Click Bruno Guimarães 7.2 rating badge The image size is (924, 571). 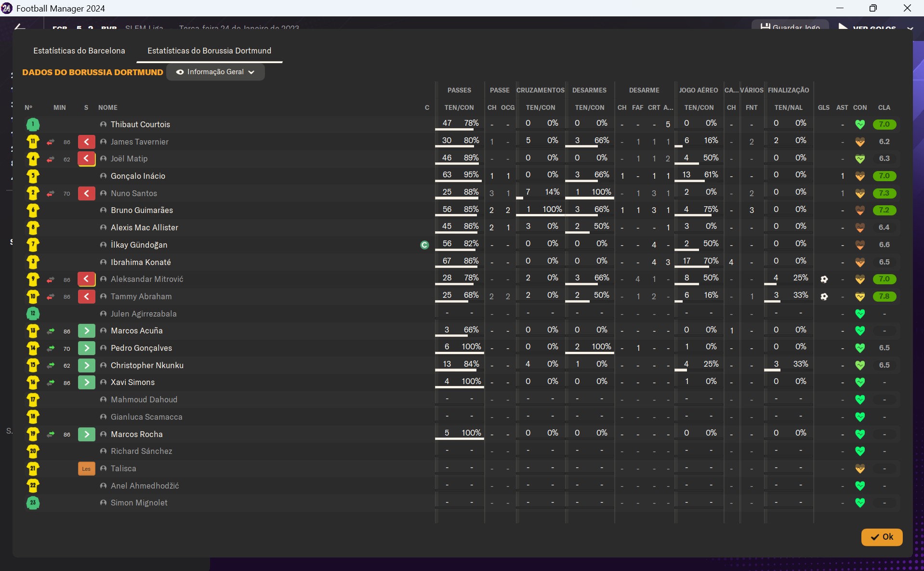(x=884, y=210)
